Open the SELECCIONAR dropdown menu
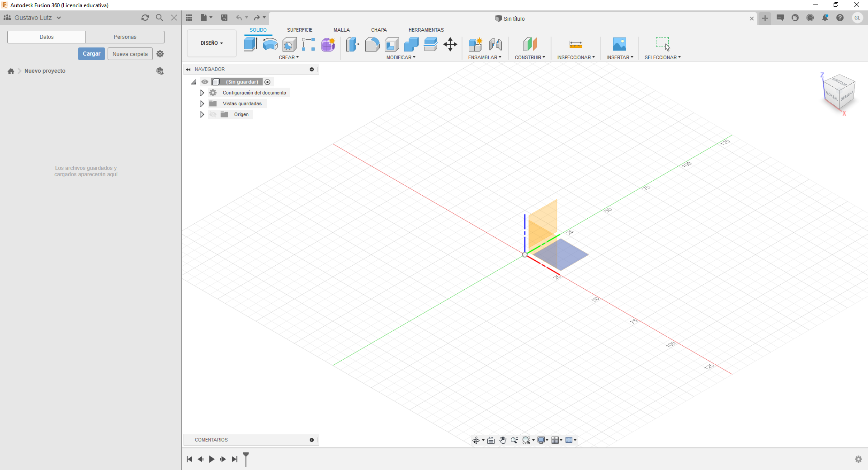The width and height of the screenshot is (868, 470). click(x=662, y=57)
